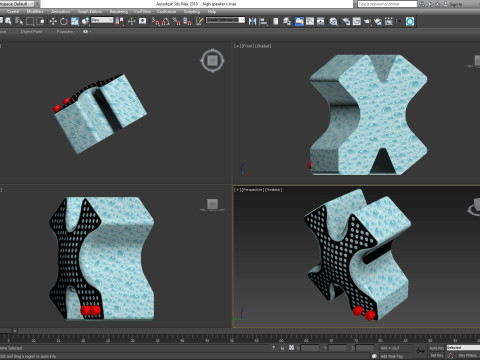Toggle the Selection Lock padlock icon

point(282,348)
